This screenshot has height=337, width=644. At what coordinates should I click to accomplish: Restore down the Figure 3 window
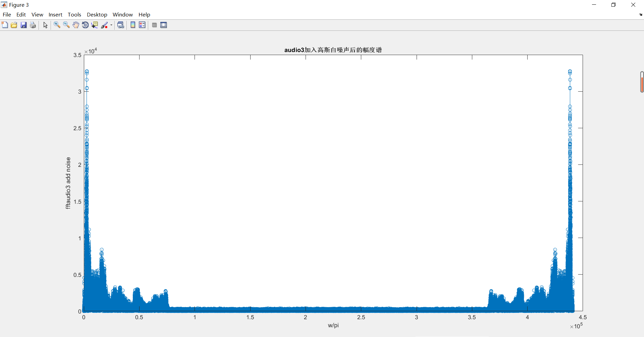(613, 5)
